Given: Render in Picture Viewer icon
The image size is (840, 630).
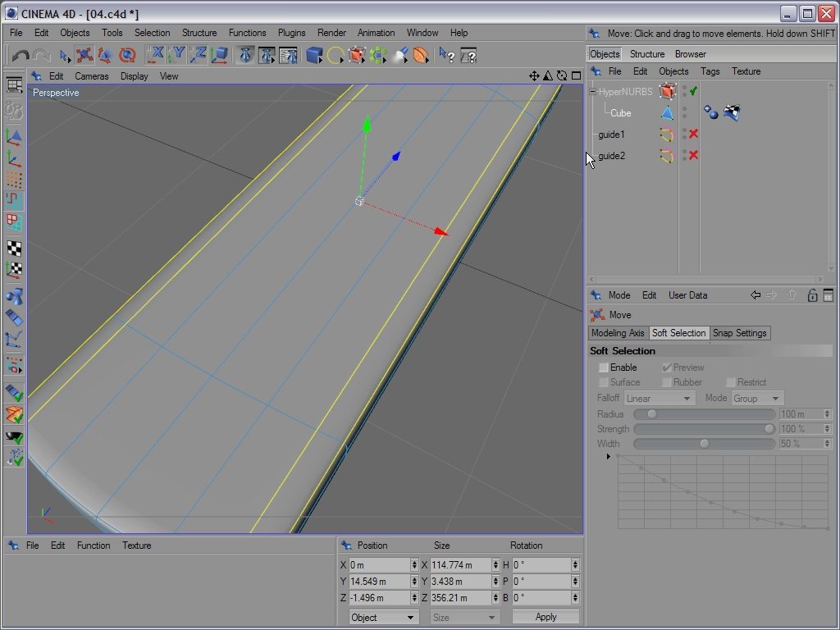Looking at the screenshot, I should pos(267,55).
